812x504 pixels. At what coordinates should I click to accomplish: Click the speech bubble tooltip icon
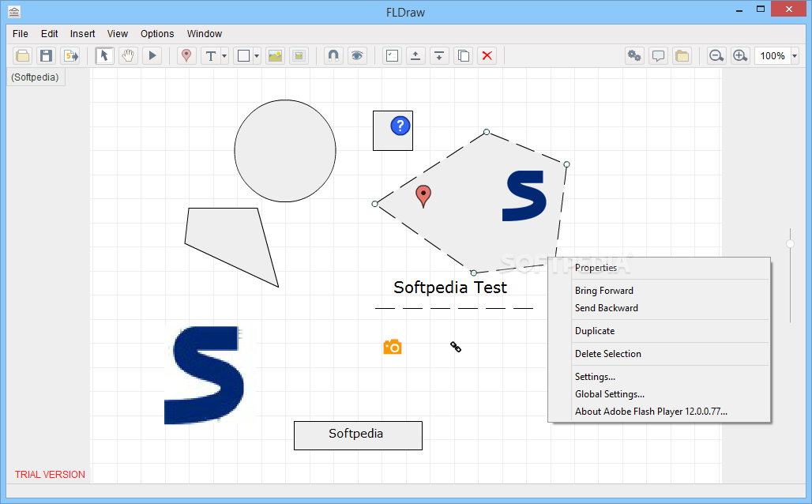(658, 55)
